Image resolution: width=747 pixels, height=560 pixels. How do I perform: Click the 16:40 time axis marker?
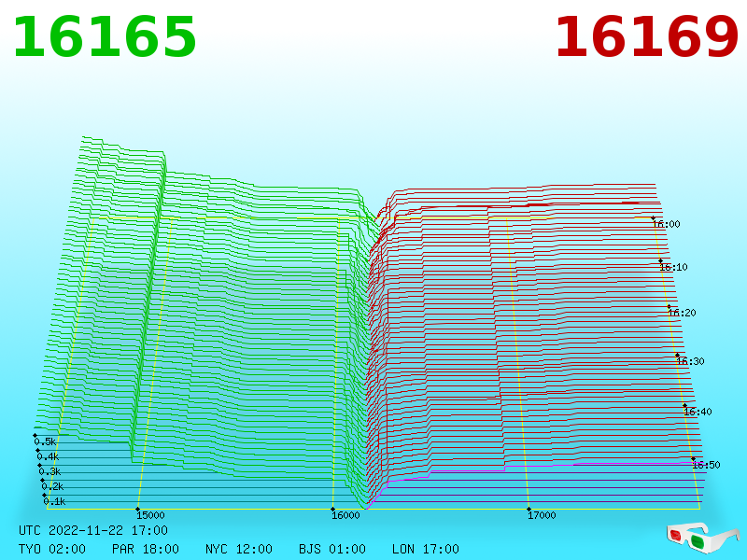[698, 412]
